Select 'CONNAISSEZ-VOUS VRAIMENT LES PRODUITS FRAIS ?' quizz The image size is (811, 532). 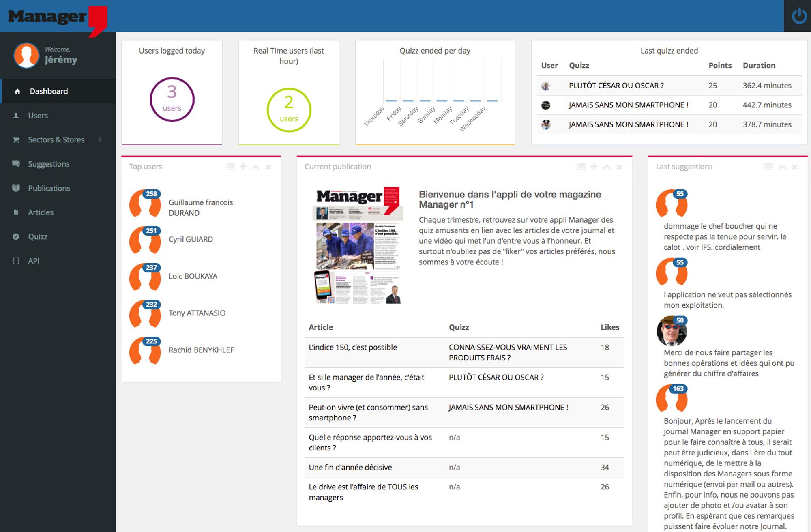[508, 353]
